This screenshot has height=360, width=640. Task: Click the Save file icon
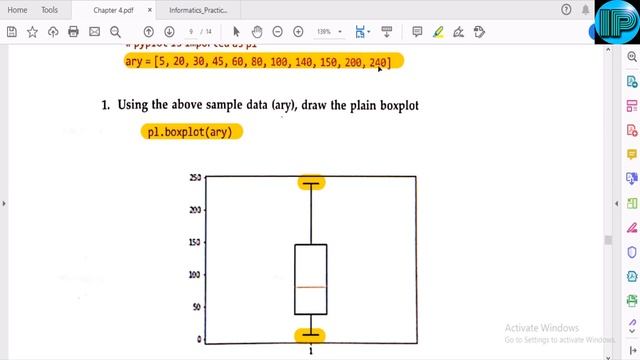click(12, 32)
